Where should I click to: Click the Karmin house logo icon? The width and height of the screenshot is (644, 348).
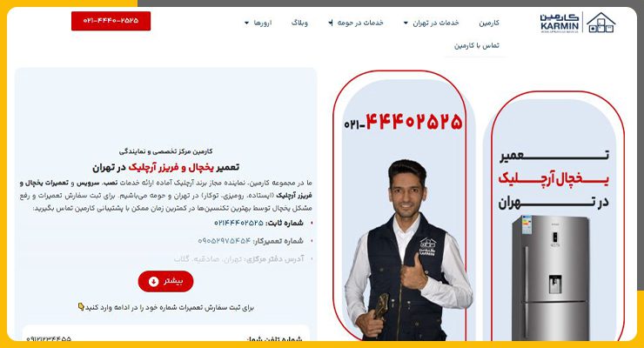pos(600,23)
